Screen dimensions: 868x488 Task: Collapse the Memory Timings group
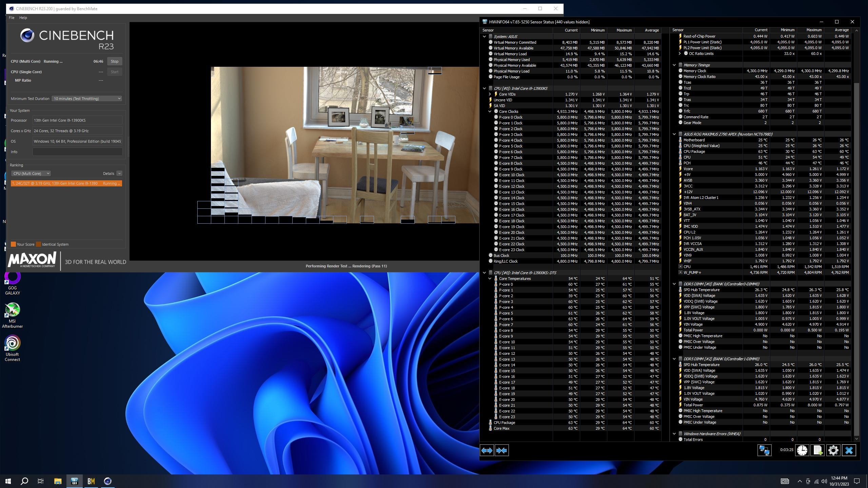[674, 65]
